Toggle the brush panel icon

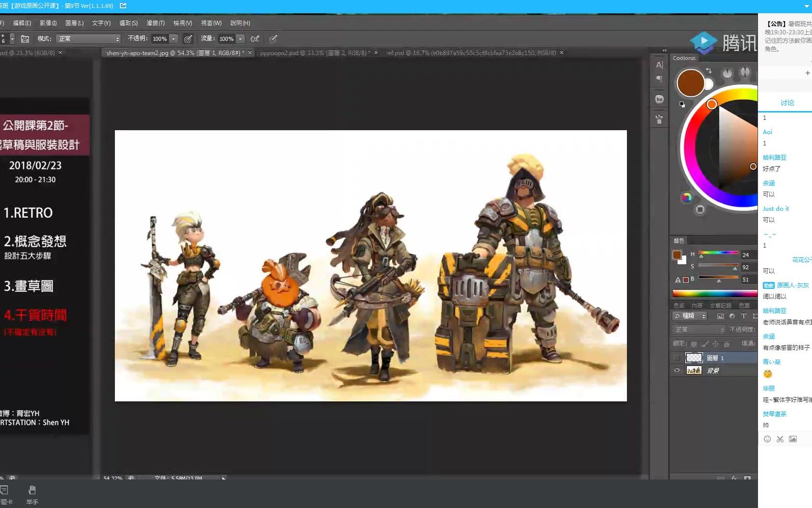pos(25,39)
